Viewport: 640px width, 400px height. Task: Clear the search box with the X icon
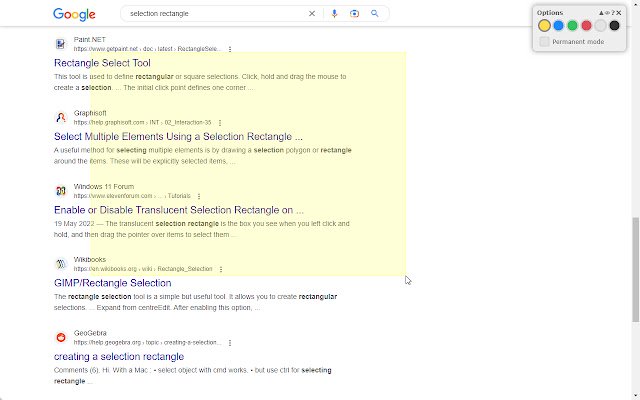[x=312, y=13]
